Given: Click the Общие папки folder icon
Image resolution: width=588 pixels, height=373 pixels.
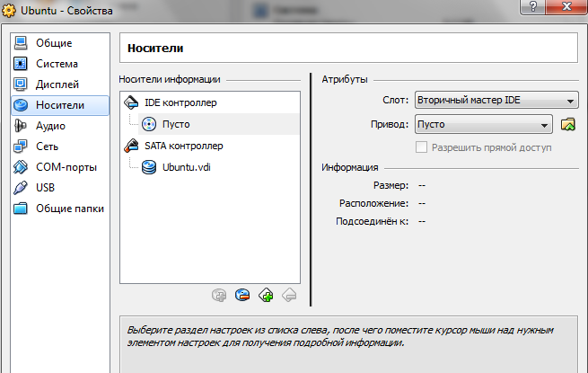Looking at the screenshot, I should pos(21,209).
